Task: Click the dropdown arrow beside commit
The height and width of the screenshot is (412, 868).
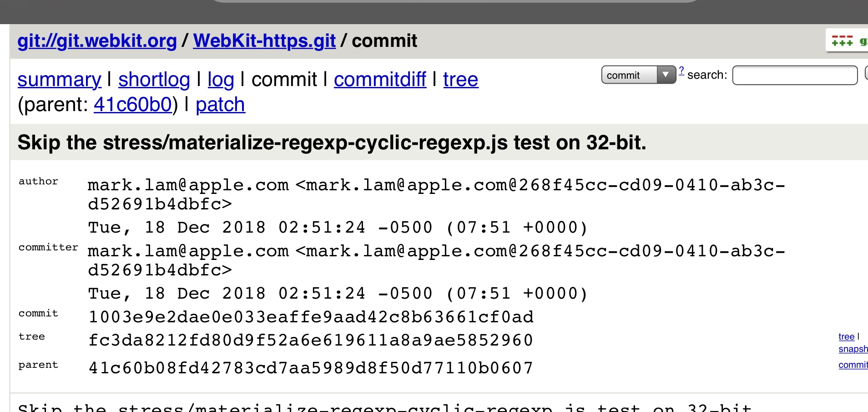Action: coord(666,75)
